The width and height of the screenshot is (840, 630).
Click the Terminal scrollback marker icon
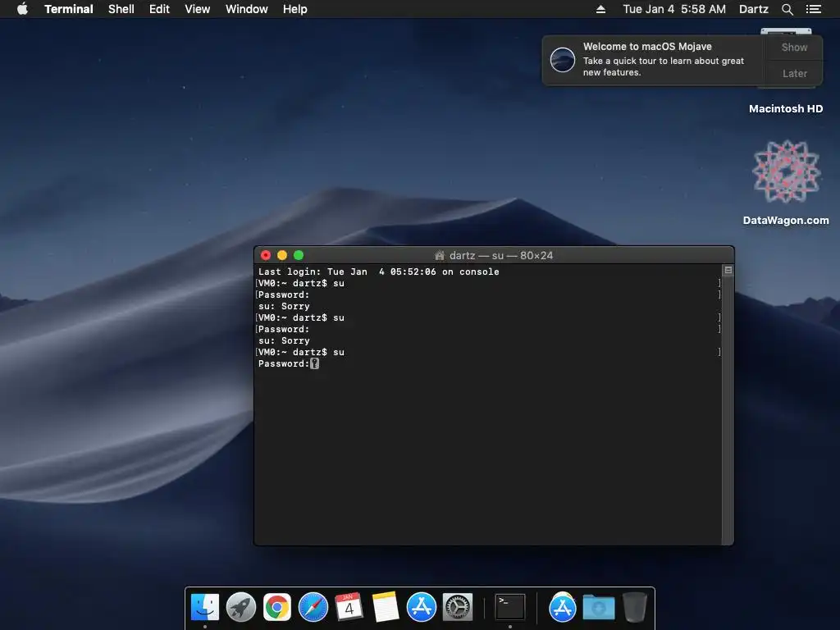click(x=728, y=271)
